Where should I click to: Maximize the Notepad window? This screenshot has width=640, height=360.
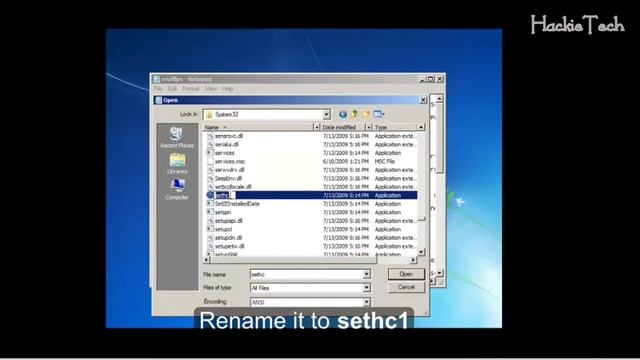click(x=431, y=79)
